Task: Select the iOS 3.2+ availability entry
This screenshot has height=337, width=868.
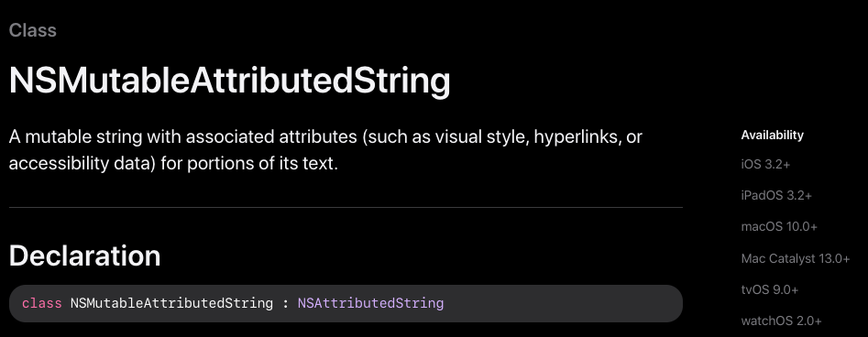Action: tap(766, 164)
